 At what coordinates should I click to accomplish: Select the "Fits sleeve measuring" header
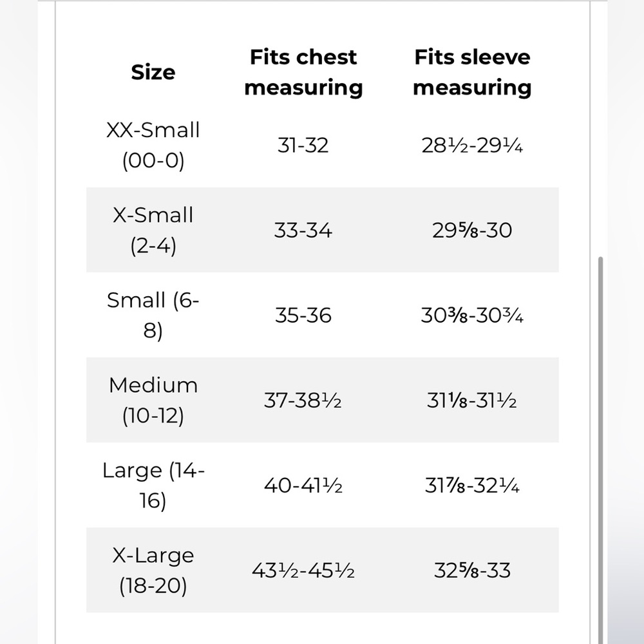tap(472, 72)
